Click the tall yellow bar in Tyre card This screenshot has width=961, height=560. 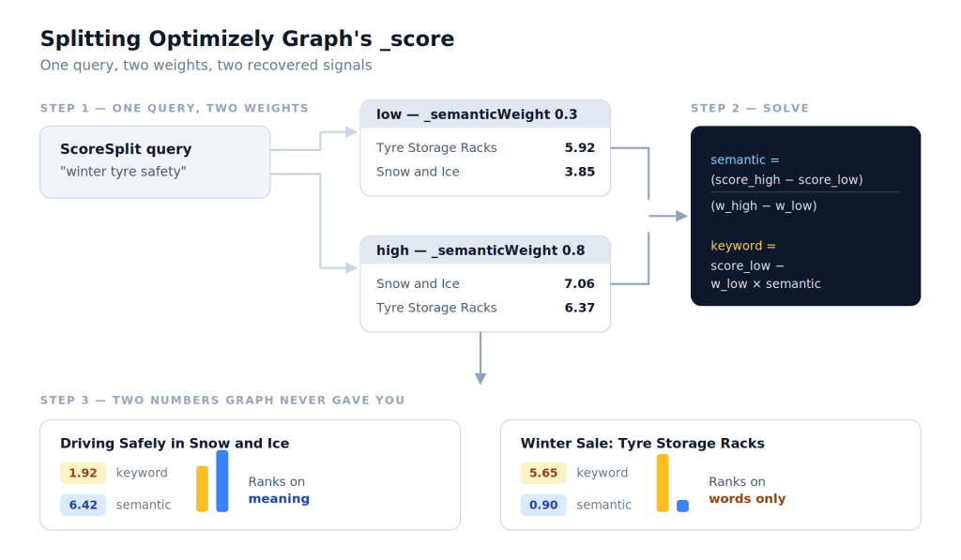click(663, 483)
